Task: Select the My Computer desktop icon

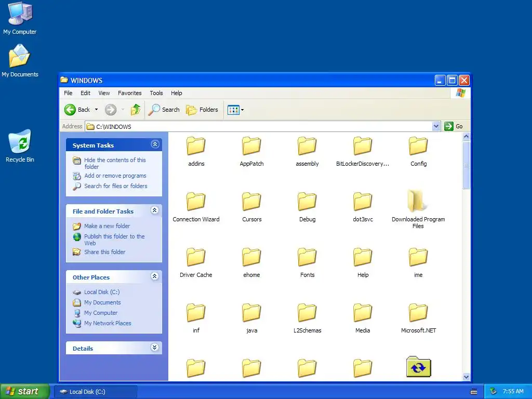Action: tap(20, 18)
